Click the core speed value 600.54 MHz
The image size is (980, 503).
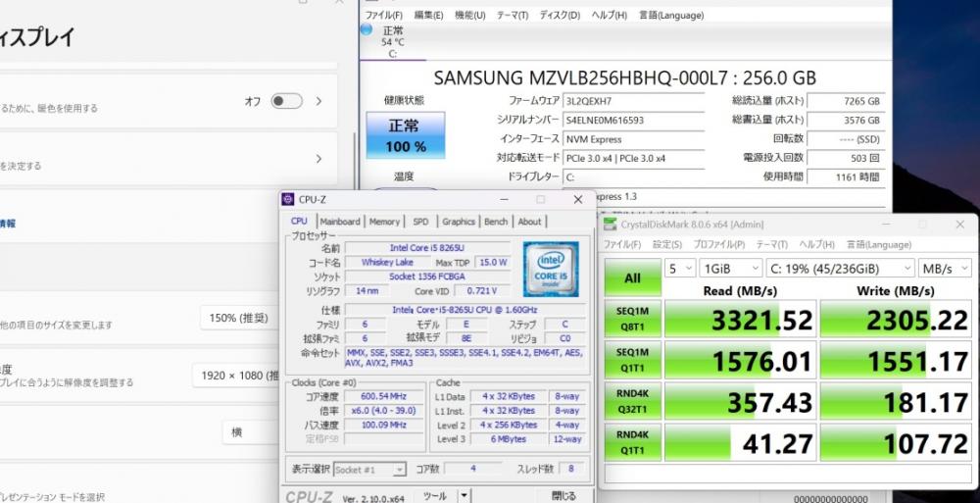tap(383, 397)
